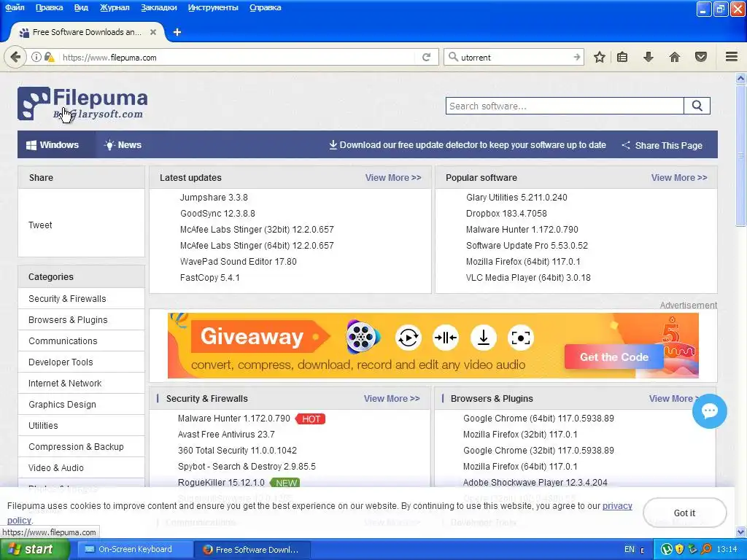The image size is (747, 560).
Task: Open the Журнал menu
Action: [x=115, y=7]
